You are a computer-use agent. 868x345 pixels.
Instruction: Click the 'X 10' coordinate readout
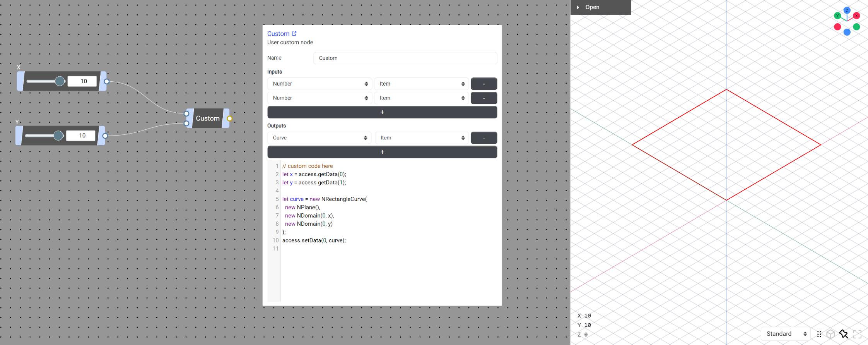click(x=584, y=316)
